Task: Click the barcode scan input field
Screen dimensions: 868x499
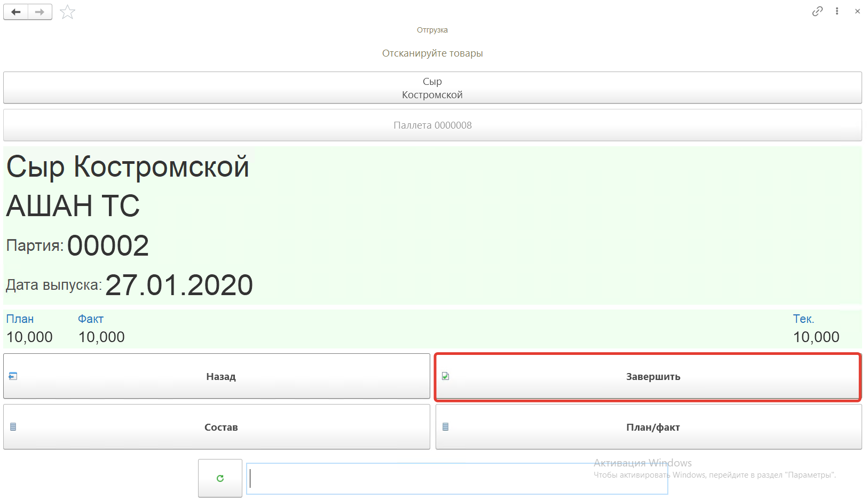Action: (x=456, y=479)
